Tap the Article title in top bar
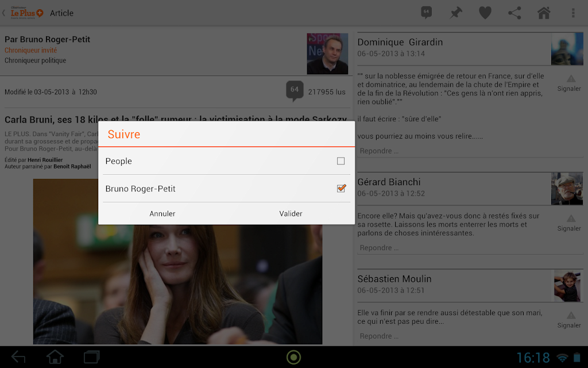Image resolution: width=588 pixels, height=368 pixels. click(x=61, y=13)
